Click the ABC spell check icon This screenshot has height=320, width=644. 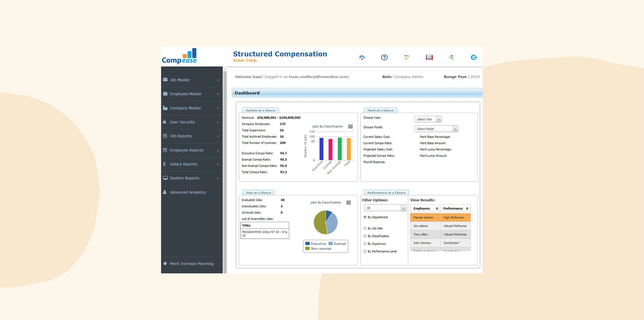406,57
